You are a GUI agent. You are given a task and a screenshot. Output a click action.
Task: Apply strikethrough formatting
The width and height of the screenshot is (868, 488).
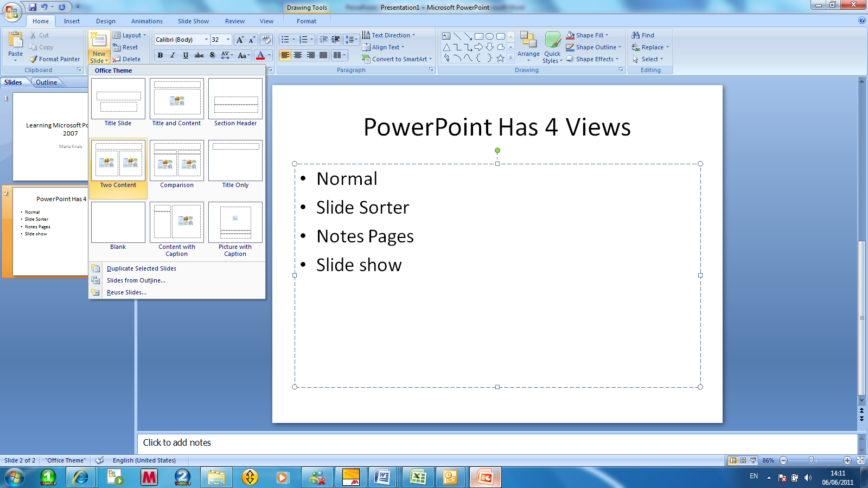point(199,55)
